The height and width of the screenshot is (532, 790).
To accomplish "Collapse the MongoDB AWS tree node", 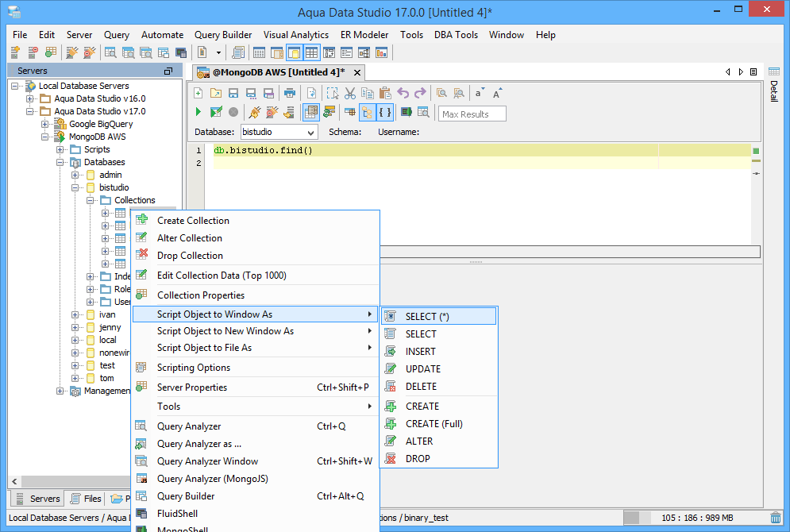I will coord(44,137).
